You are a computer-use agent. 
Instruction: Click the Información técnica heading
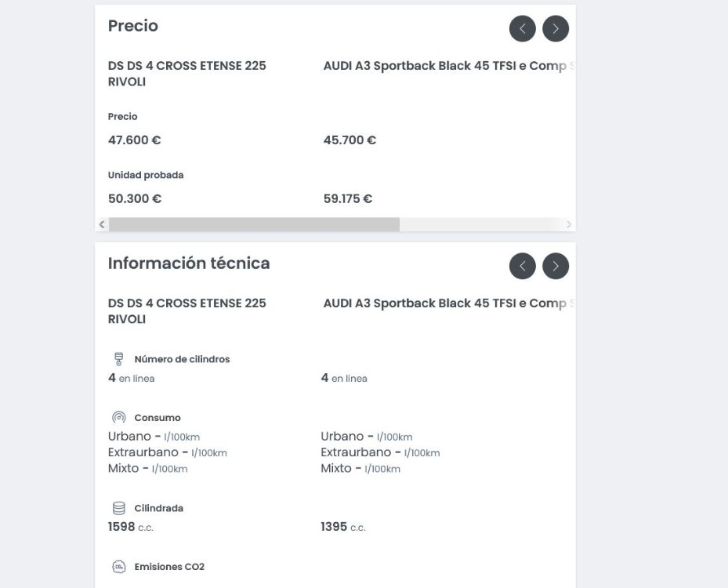point(189,263)
